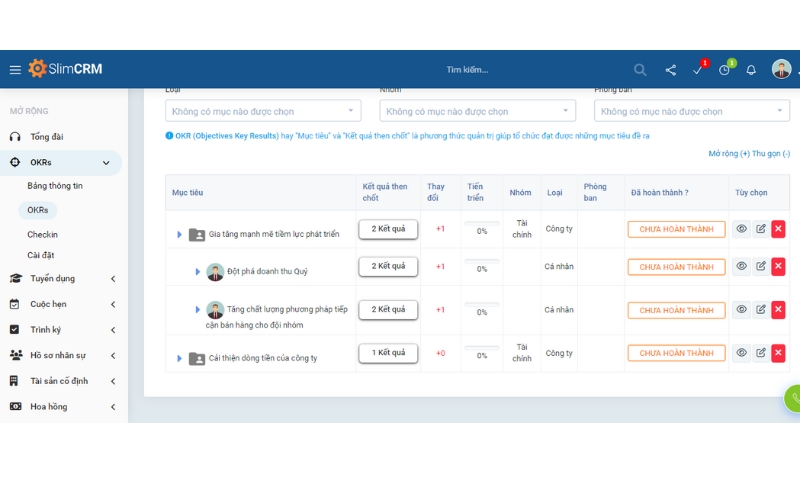Screen dimensions: 800x500
Task: Delete the Tăng chất lượng phương pháp objective
Action: 778,309
